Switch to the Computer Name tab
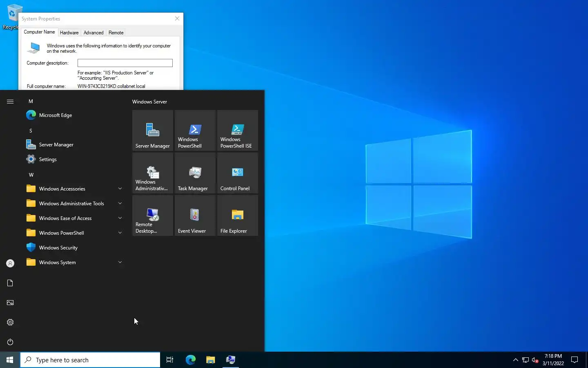The image size is (588, 368). (39, 32)
